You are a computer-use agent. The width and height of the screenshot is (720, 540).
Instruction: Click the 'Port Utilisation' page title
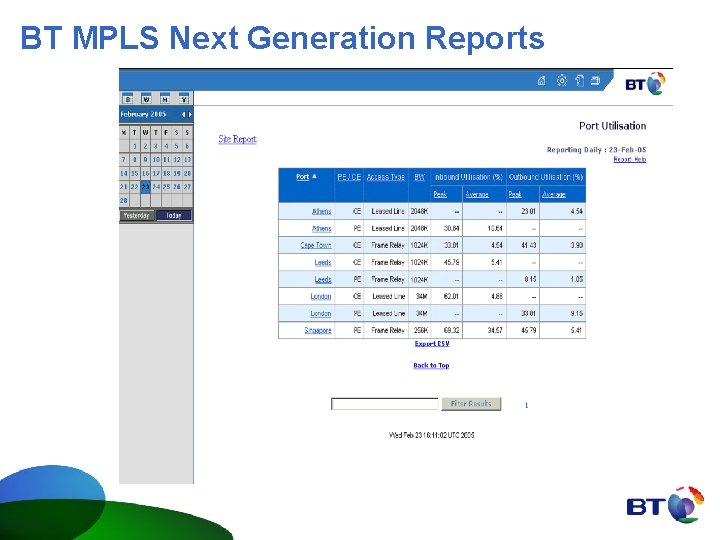click(x=612, y=126)
